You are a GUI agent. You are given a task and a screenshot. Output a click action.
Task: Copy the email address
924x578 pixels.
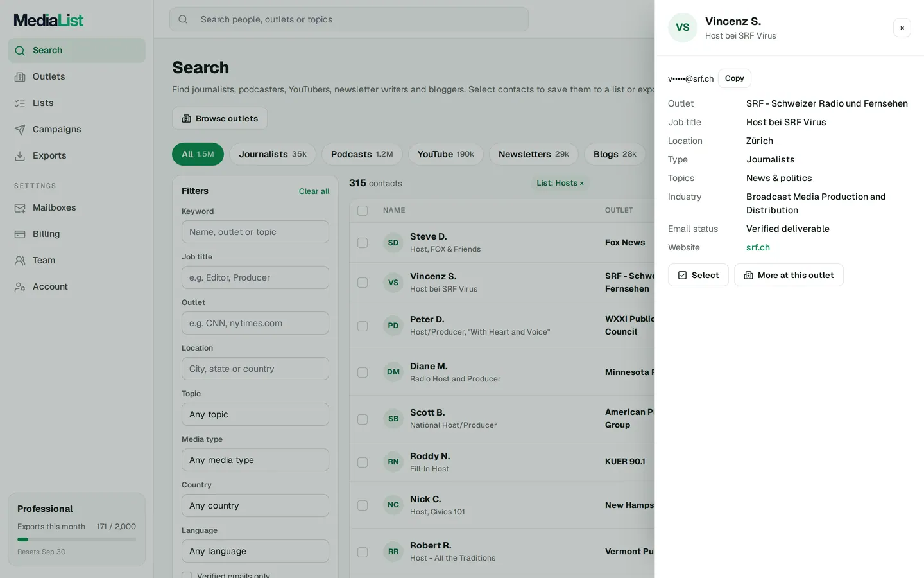coord(735,78)
